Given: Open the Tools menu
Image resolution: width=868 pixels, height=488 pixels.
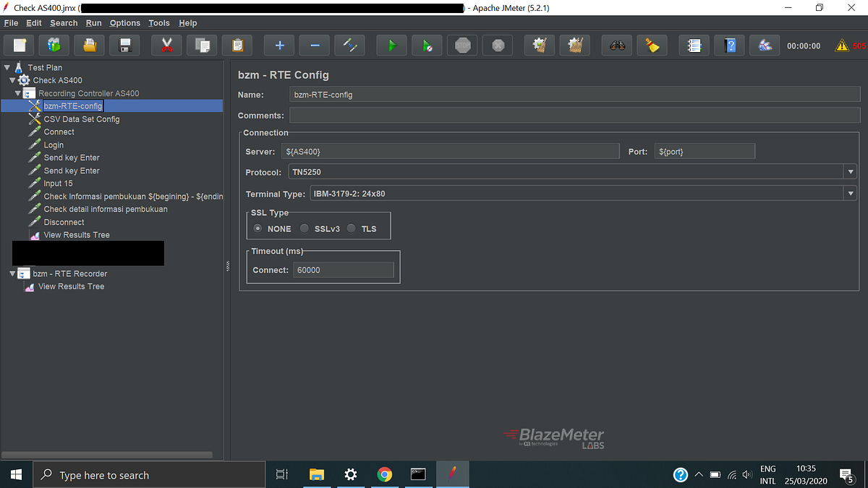Looking at the screenshot, I should [159, 23].
